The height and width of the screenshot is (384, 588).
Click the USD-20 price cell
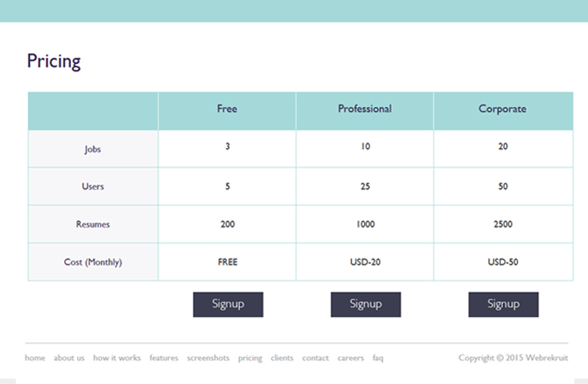[x=365, y=262]
